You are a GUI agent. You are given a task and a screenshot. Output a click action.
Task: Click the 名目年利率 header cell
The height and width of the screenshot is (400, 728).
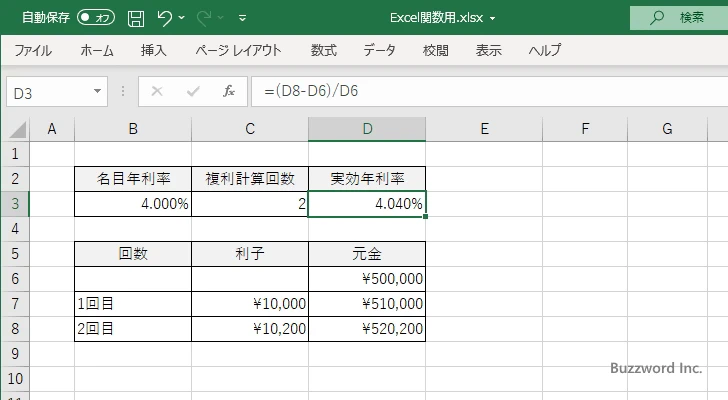133,179
